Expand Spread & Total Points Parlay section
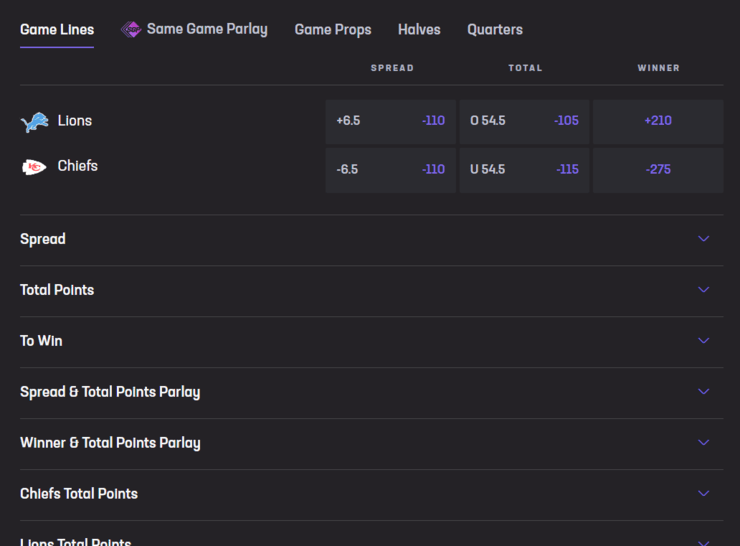The image size is (740, 546). coord(703,392)
